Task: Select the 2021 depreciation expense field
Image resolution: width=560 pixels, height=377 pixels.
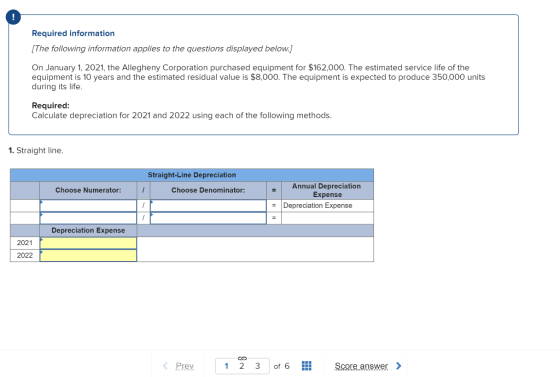Action: tap(88, 243)
